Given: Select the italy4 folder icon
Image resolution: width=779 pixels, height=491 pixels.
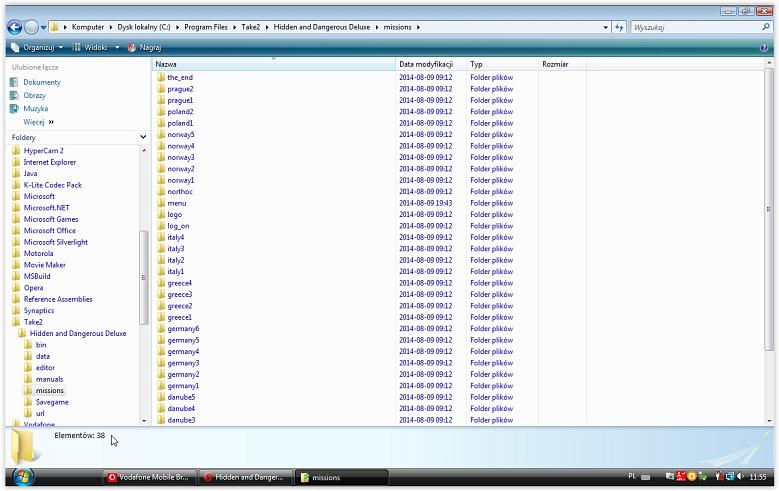Looking at the screenshot, I should pos(161,238).
